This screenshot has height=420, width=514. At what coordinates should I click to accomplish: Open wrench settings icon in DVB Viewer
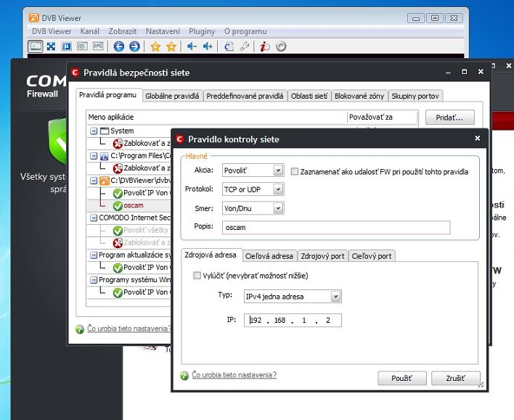coord(244,46)
